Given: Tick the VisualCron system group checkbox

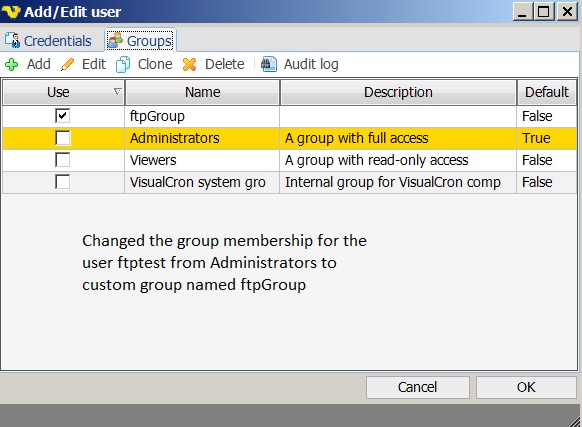Looking at the screenshot, I should coord(62,182).
